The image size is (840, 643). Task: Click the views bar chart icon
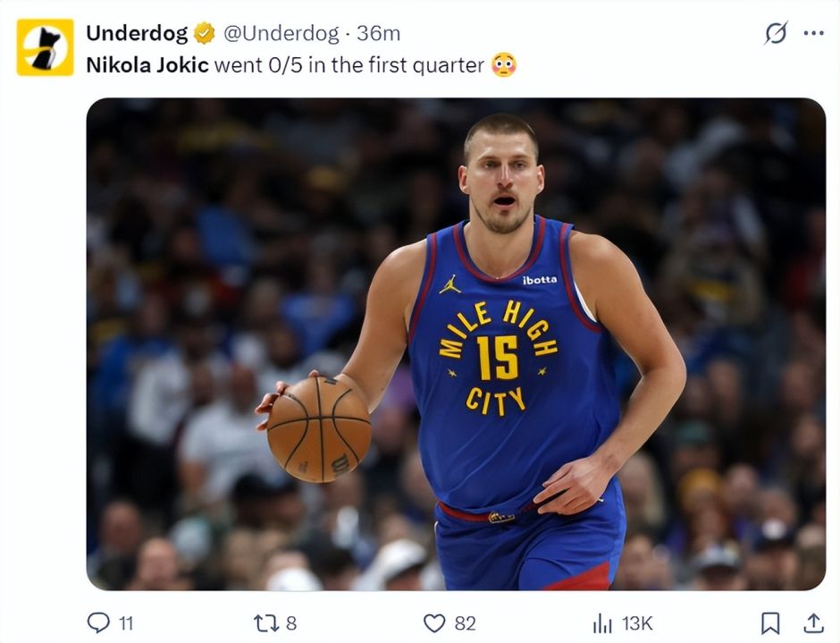[x=602, y=622]
